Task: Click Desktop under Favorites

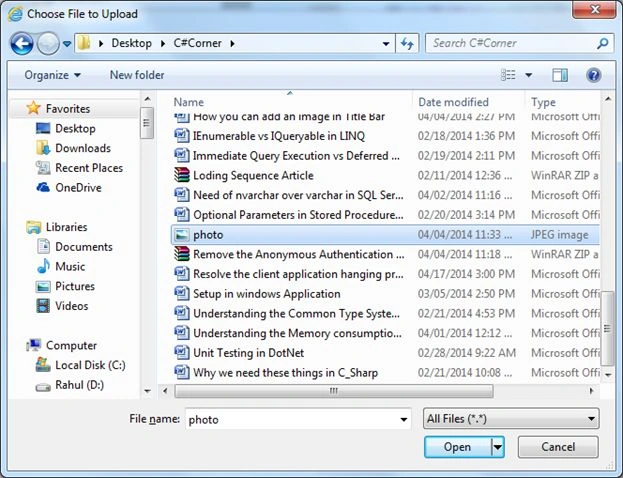Action: [x=75, y=128]
